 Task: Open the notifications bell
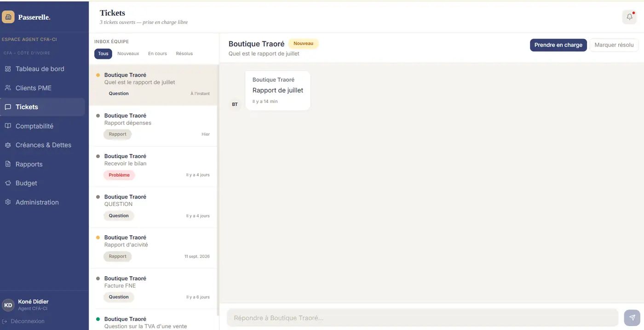click(630, 17)
